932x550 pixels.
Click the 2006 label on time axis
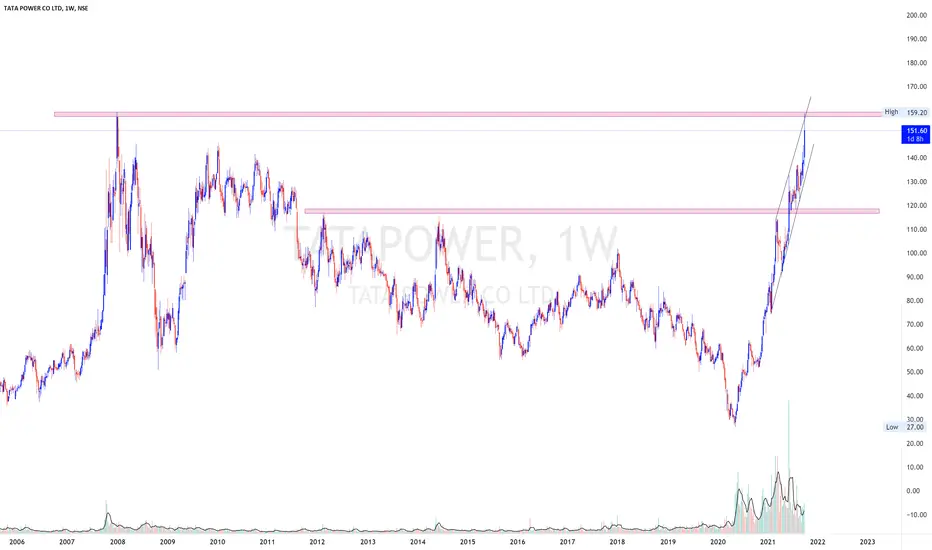pos(17,542)
